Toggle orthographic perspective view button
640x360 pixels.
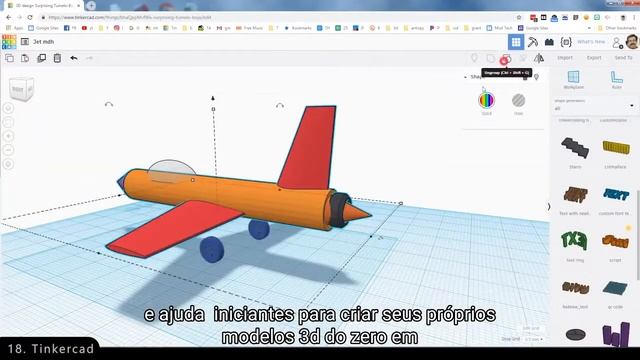(x=9, y=164)
